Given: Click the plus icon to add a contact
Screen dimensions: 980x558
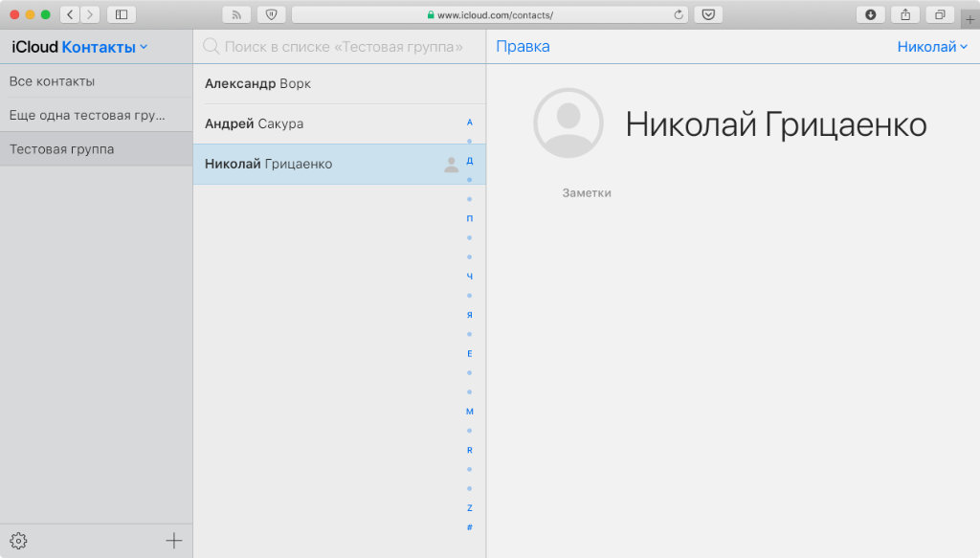Looking at the screenshot, I should tap(173, 541).
